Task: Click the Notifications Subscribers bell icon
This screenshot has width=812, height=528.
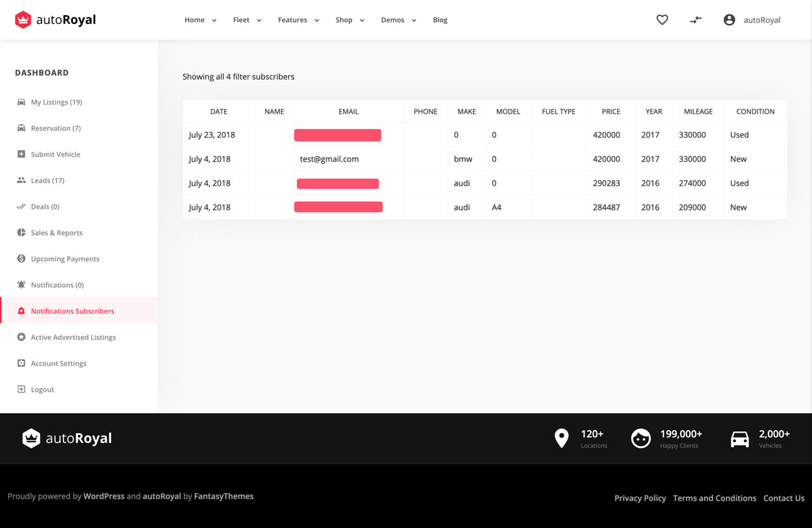Action: pyautogui.click(x=21, y=311)
